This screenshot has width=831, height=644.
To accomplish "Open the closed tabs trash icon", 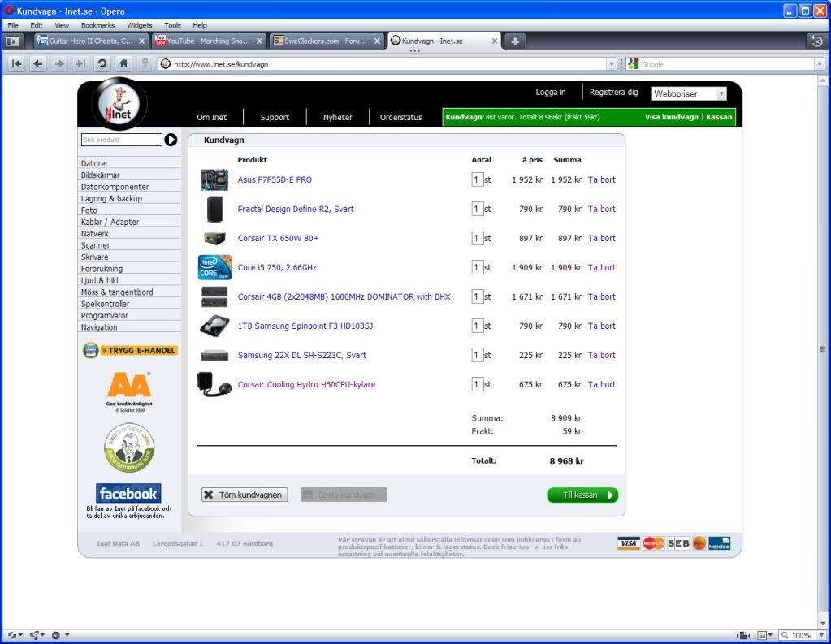I will tap(816, 41).
